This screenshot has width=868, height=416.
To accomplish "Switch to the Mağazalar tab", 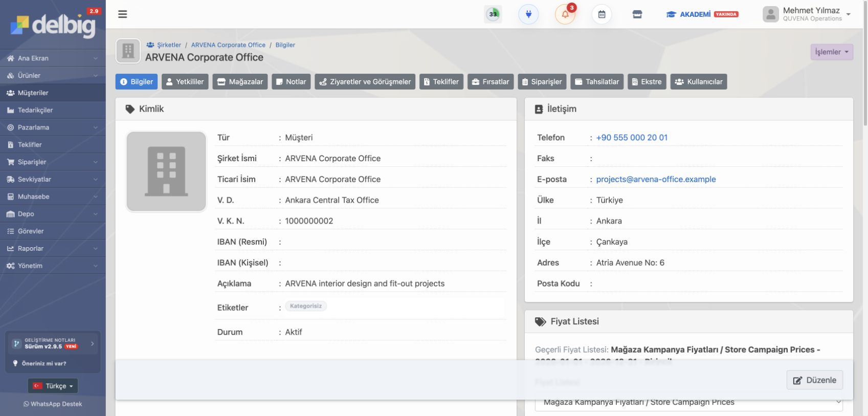I will click(240, 82).
